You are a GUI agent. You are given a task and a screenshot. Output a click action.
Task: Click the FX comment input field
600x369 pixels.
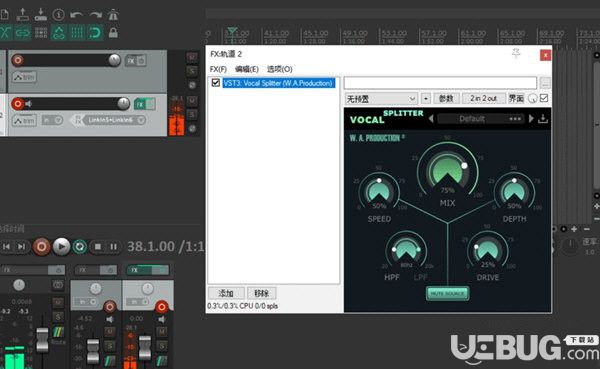pos(440,83)
